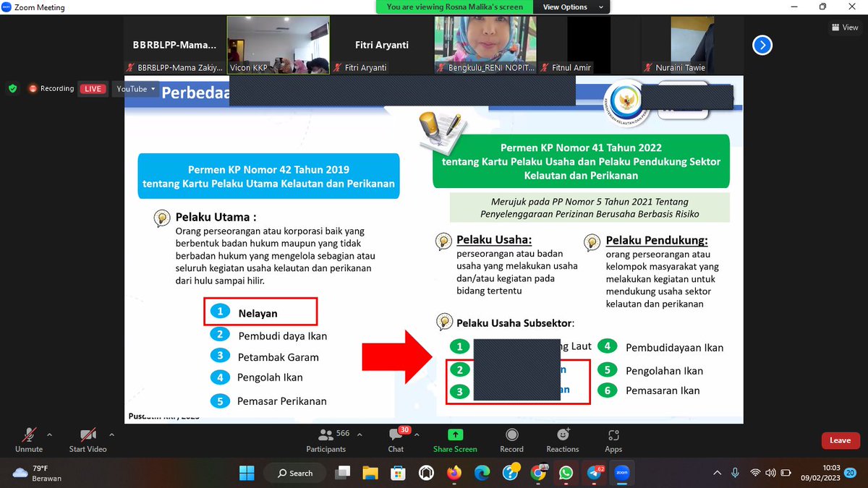This screenshot has height=488, width=868.
Task: Select Vicon KKP video thumbnail
Action: tap(278, 45)
